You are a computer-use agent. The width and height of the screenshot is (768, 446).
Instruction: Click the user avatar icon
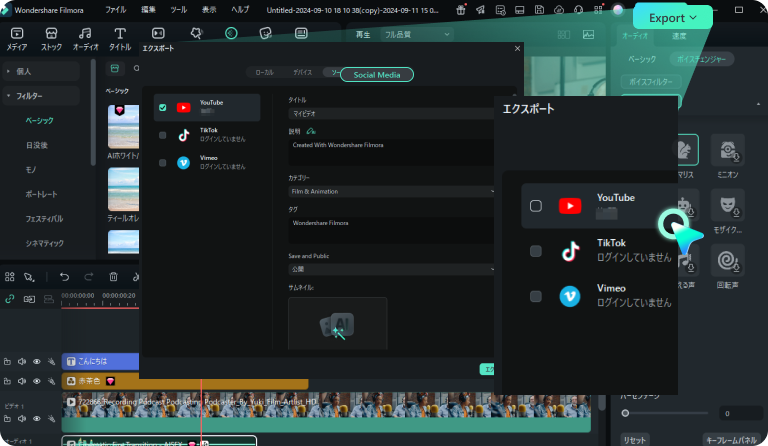pyautogui.click(x=618, y=10)
